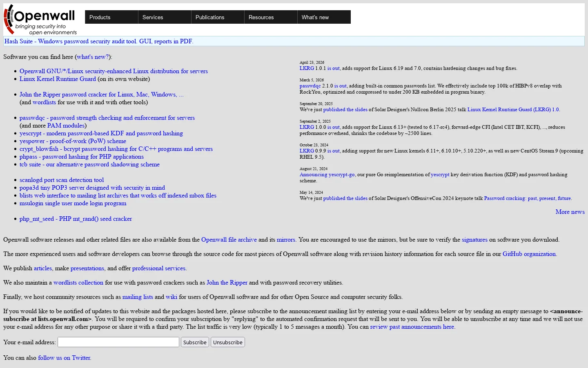Open yescrypt modern password-based KDF link
This screenshot has width=588, height=368.
coord(101,133)
